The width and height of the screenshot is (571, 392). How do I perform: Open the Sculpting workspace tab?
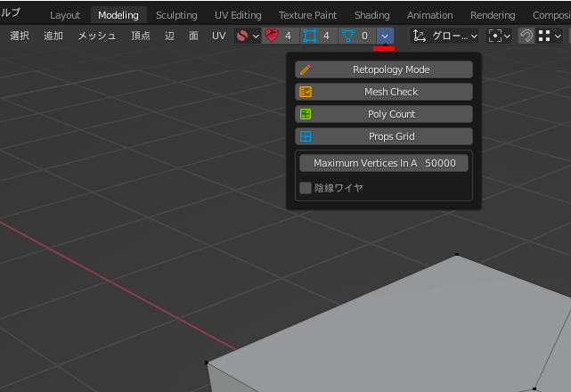[x=176, y=15]
